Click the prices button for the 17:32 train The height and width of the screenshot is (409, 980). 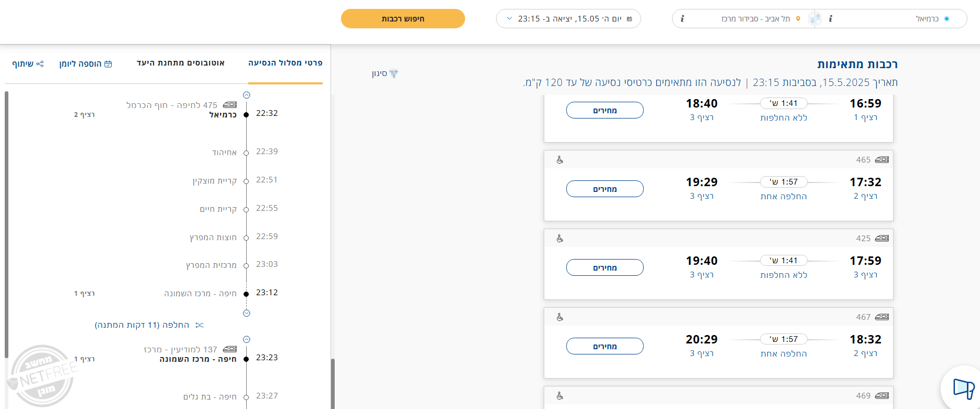coord(604,189)
